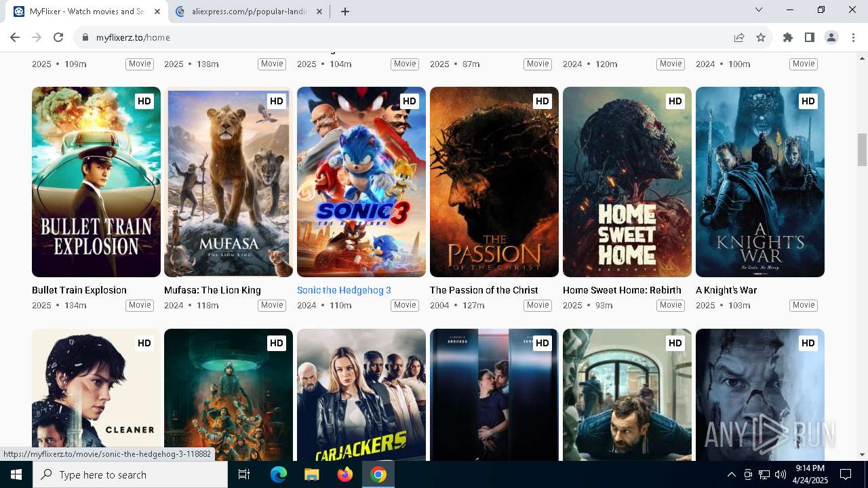Click the A Knight's War title link
The image size is (868, 488).
click(x=726, y=290)
